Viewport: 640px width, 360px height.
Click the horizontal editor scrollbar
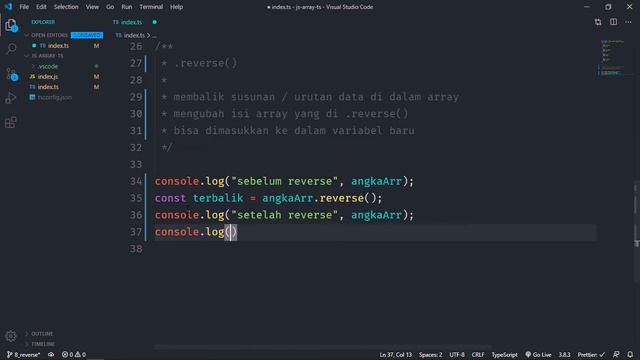[322, 347]
